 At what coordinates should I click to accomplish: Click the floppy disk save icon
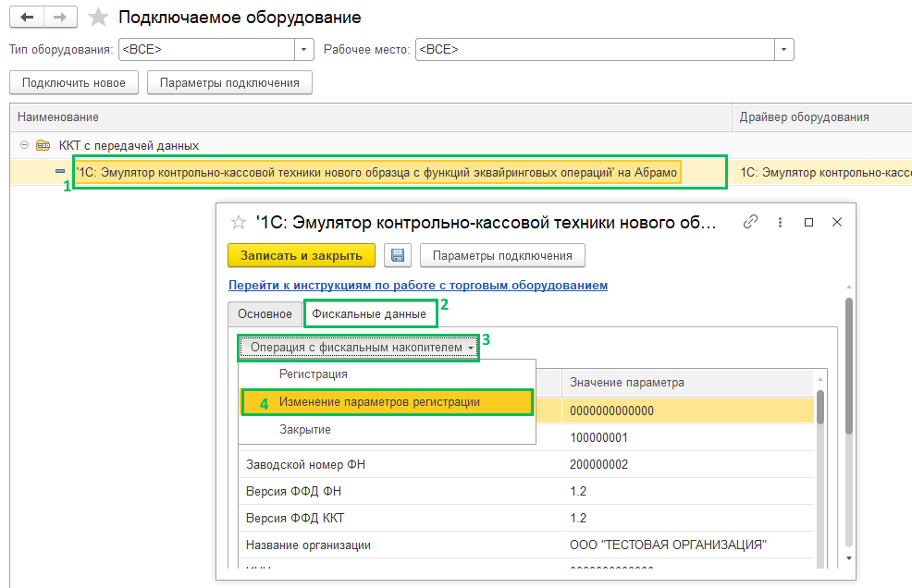(x=398, y=255)
